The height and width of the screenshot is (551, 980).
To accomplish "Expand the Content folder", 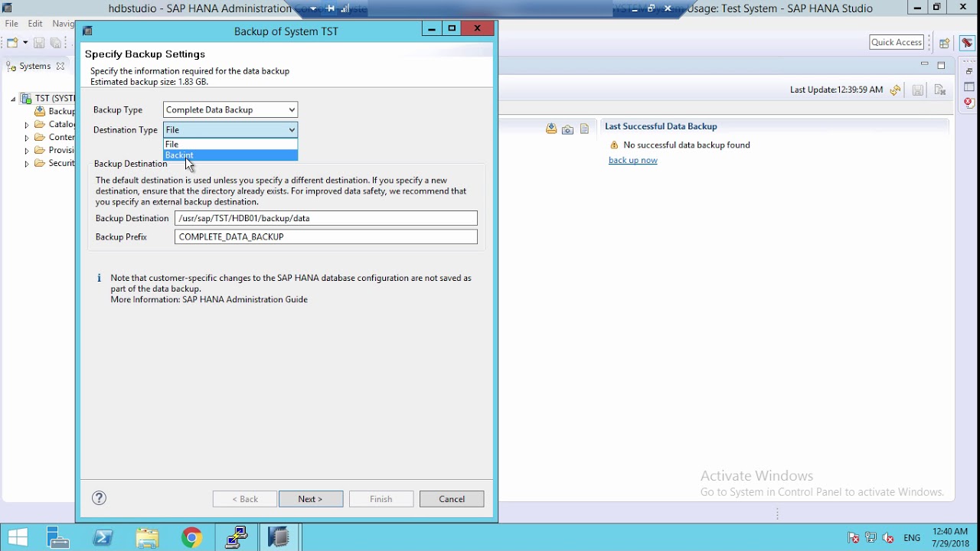I will pyautogui.click(x=27, y=138).
